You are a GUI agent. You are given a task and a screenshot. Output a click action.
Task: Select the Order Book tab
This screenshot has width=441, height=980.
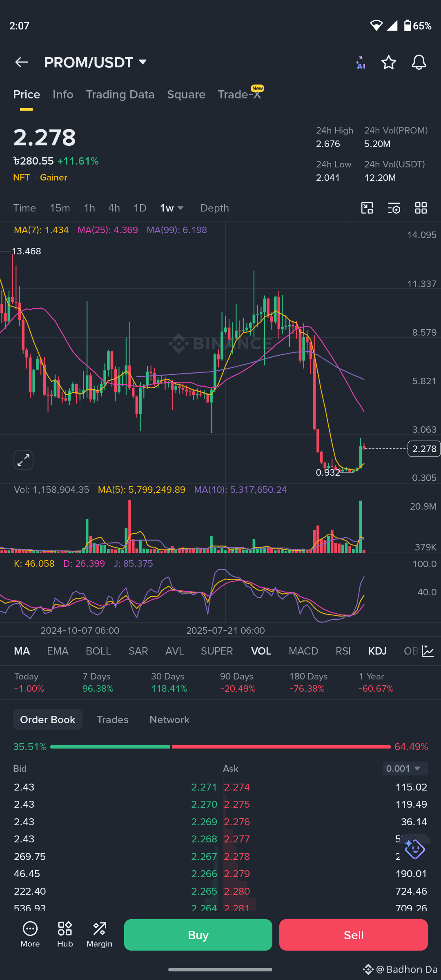[48, 719]
